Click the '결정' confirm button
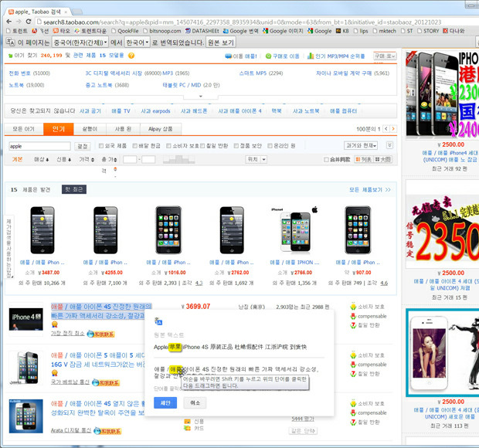This screenshot has height=448, width=479. 83,146
